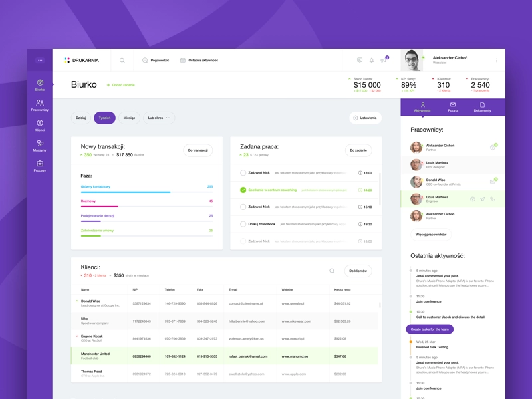Click clock icon for the 15:10 task
The image size is (532, 399).
360,207
